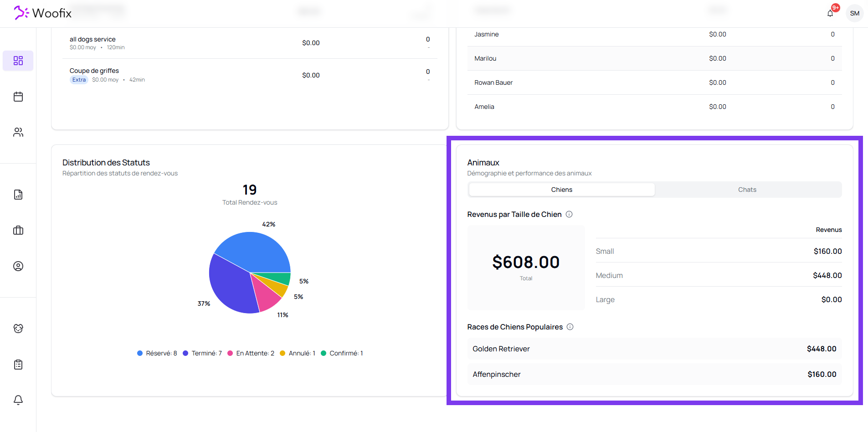Open the dog face pets icon in sidebar
The height and width of the screenshot is (432, 868).
point(18,329)
